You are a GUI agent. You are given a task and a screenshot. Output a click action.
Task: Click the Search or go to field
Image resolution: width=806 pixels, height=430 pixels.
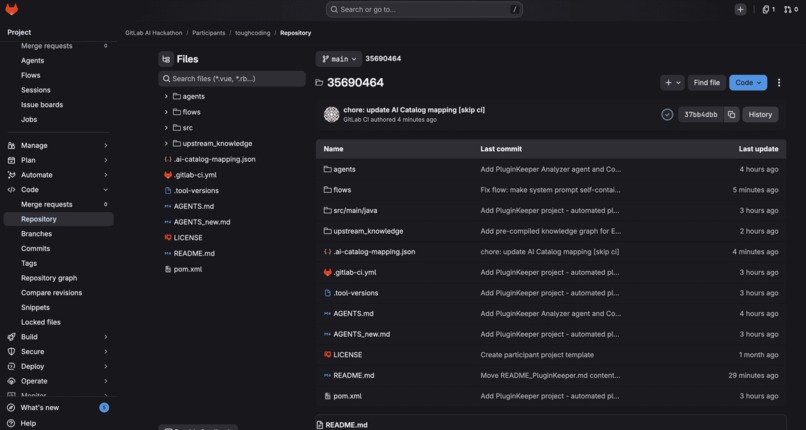point(424,9)
